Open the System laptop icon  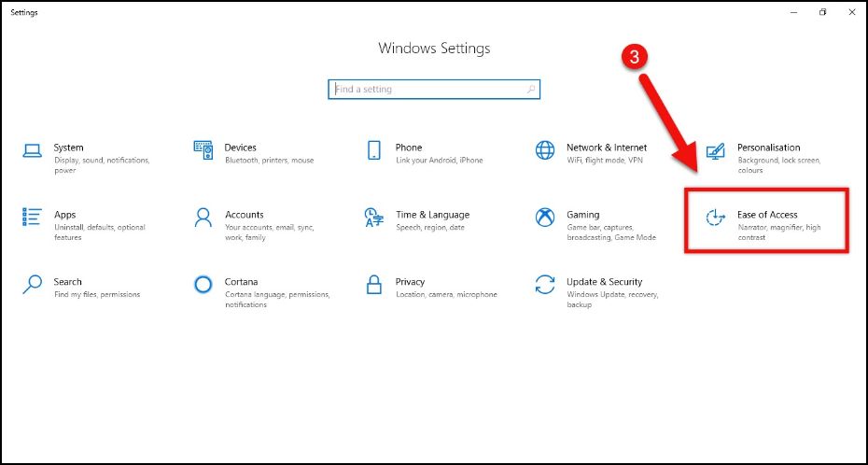(x=32, y=150)
